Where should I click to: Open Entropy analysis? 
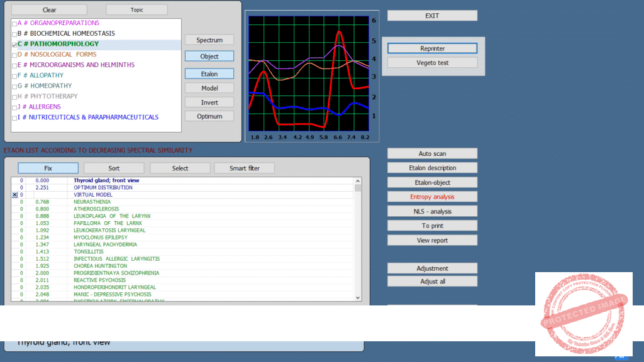[432, 197]
